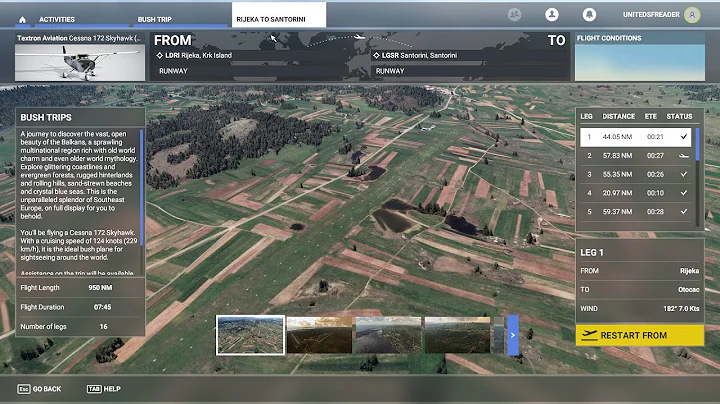This screenshot has height=404, width=720.
Task: Click the next thumbnails arrow button
Action: 513,335
